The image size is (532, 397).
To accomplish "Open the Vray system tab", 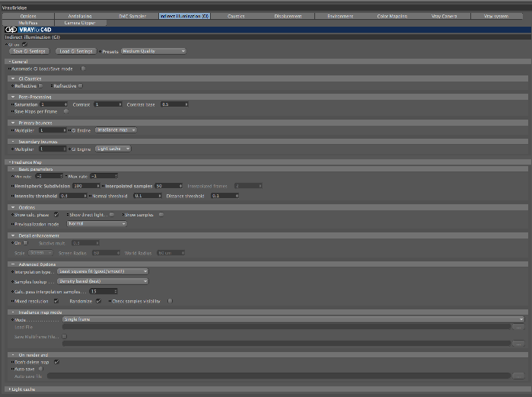I will (496, 16).
